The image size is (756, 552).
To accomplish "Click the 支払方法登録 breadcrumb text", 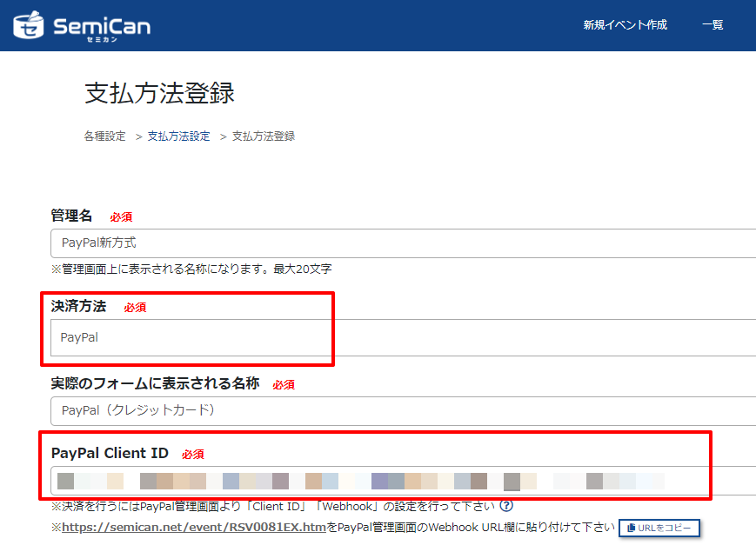I will click(264, 136).
